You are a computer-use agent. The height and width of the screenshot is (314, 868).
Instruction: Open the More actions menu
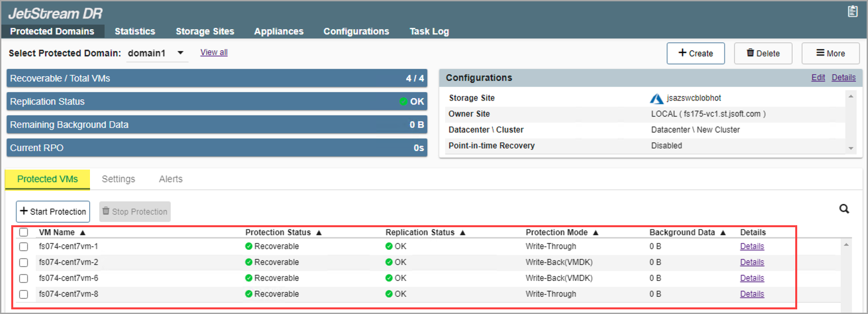coord(830,53)
